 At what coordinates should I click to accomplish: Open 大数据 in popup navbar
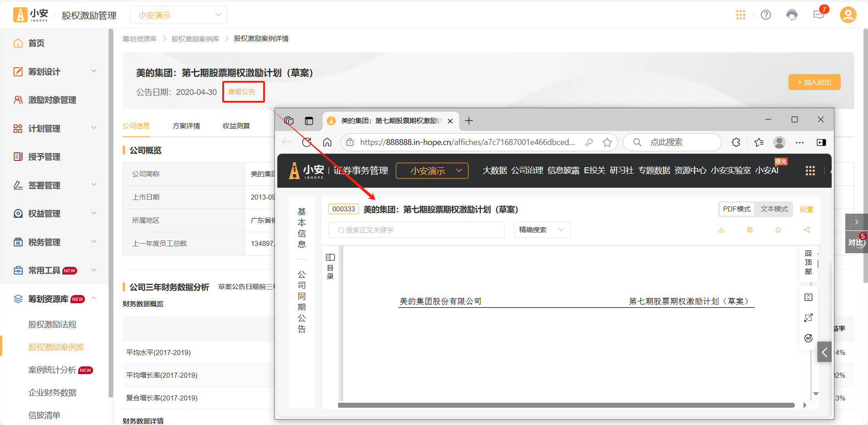(x=494, y=170)
